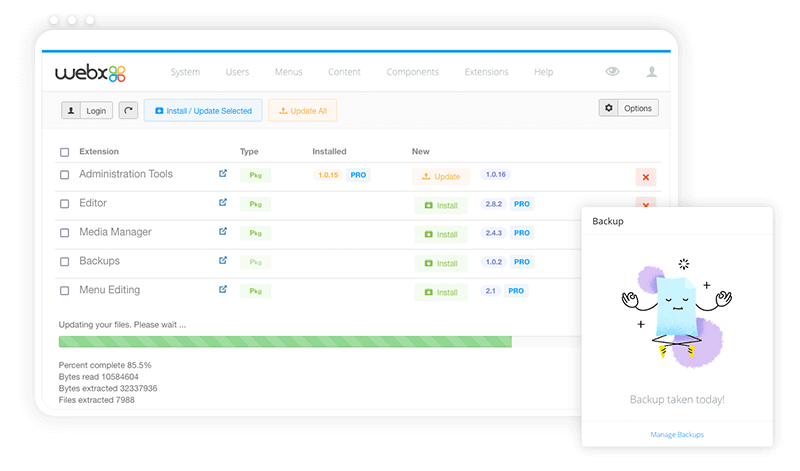Viewport: 800px width, 471px height.
Task: Click Menu Editing version 2.1 badge
Action: [x=490, y=291]
